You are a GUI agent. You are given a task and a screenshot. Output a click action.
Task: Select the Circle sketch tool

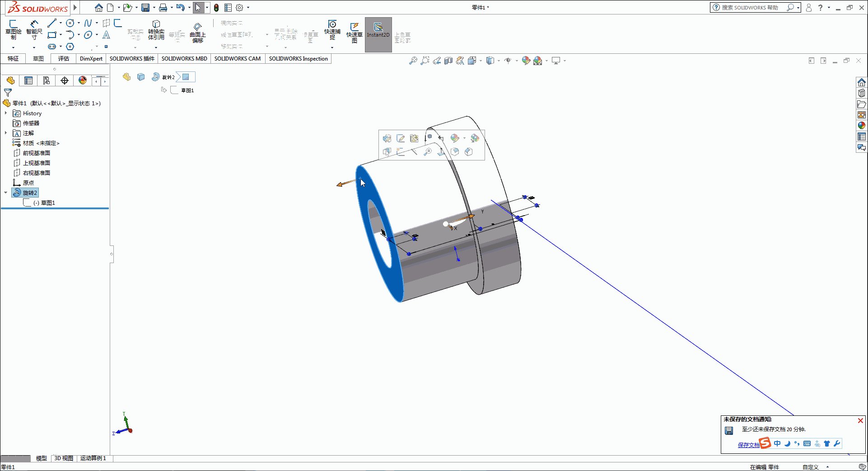[x=70, y=23]
